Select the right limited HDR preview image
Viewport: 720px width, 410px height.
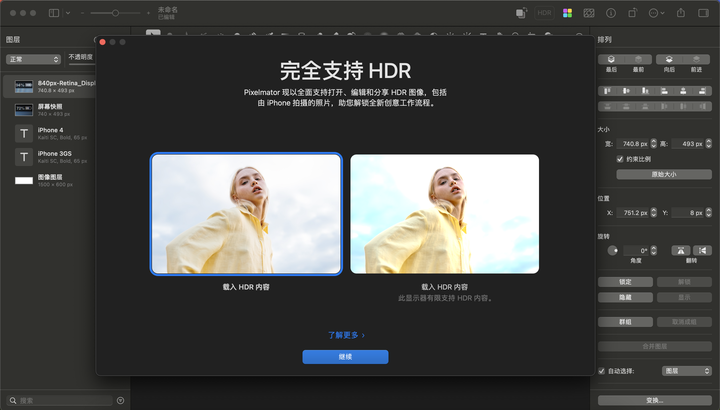[444, 214]
